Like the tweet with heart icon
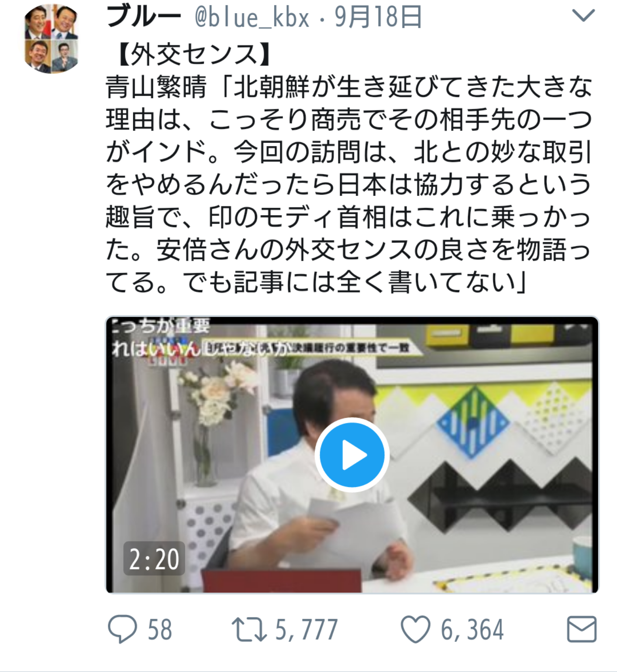The height and width of the screenshot is (672, 617). 415,629
